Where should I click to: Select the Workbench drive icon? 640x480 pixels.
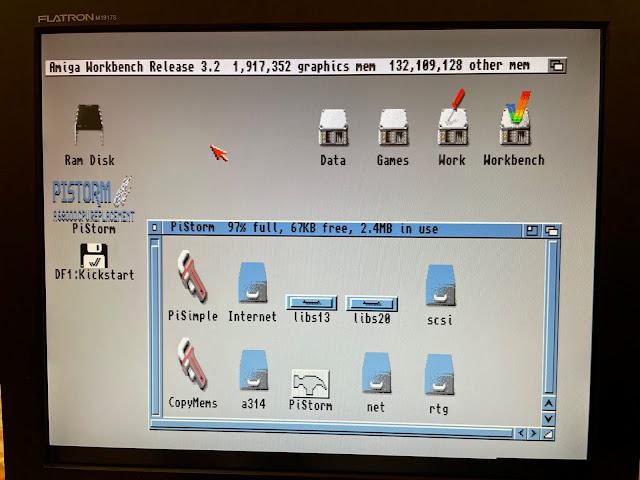tap(515, 118)
